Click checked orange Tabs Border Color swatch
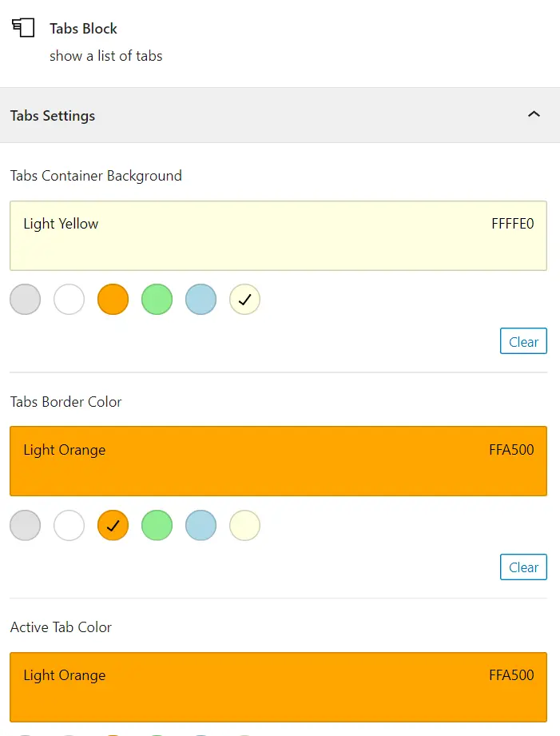This screenshot has height=736, width=560. pos(113,525)
